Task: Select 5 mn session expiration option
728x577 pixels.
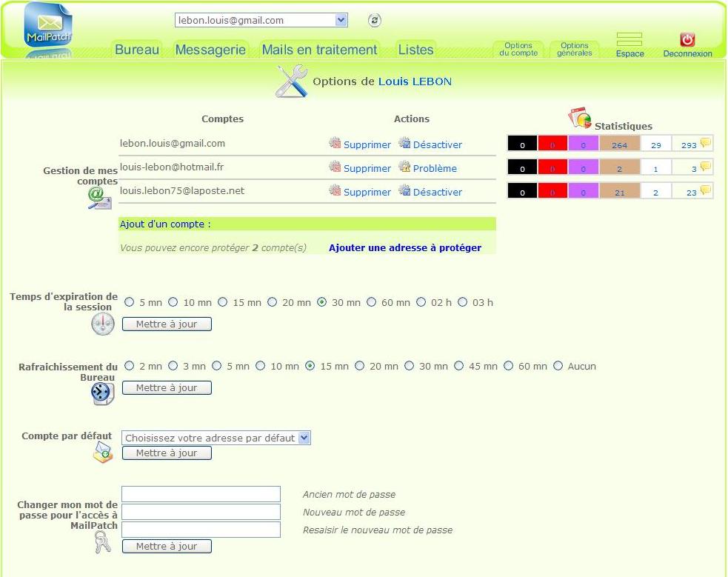Action: pos(130,302)
